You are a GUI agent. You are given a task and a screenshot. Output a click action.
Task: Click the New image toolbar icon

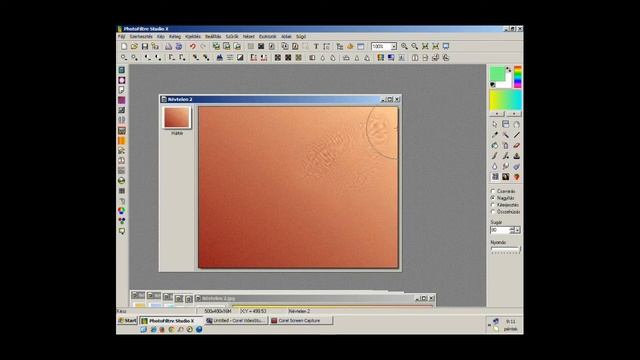click(124, 47)
